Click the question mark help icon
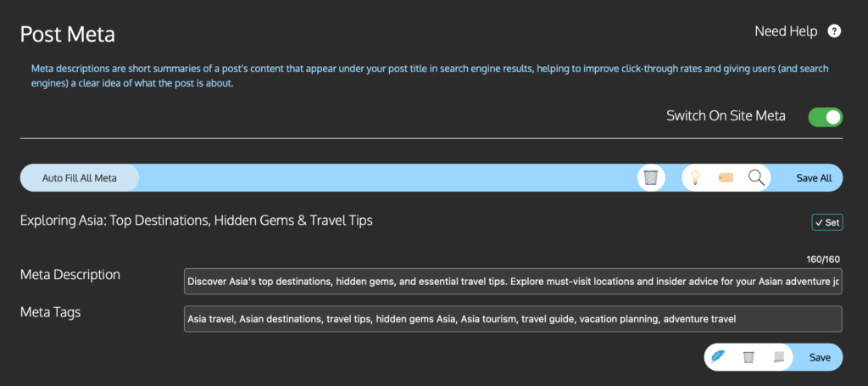868x386 pixels. [x=834, y=31]
